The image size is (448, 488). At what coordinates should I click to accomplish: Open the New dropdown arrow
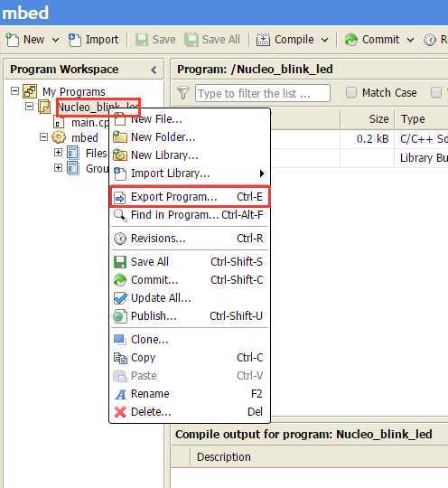pyautogui.click(x=55, y=40)
